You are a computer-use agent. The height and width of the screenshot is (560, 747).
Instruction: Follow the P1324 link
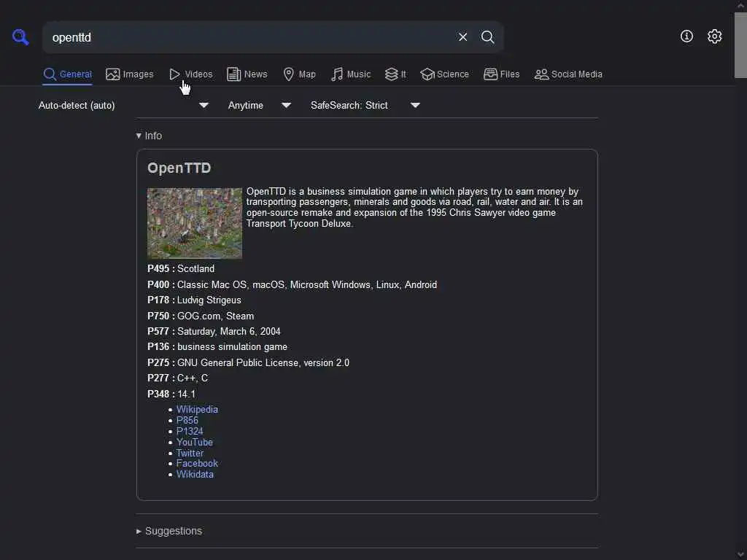[190, 431]
